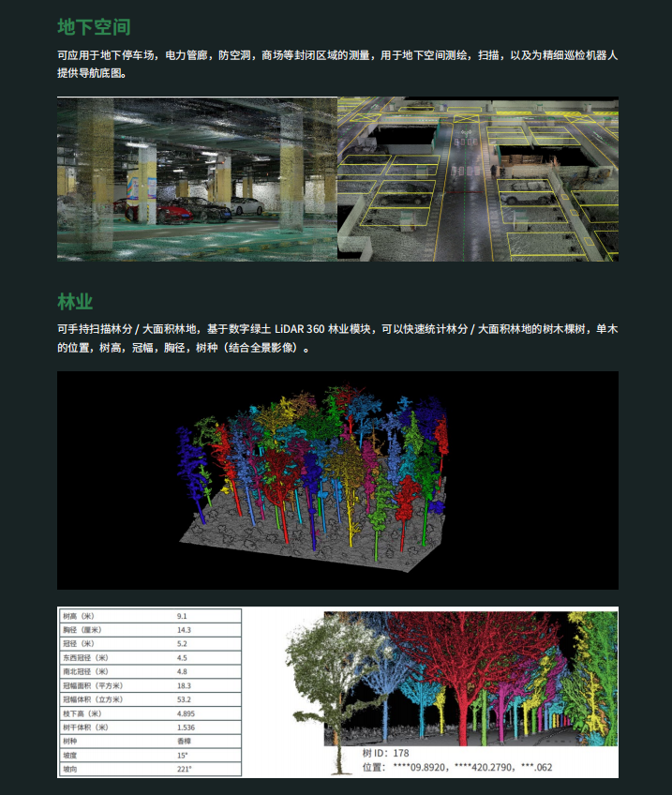Click the 9.1 tree height value

tap(183, 616)
